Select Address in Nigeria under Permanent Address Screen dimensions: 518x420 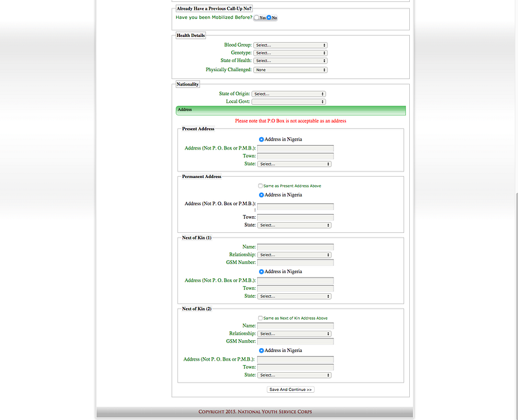pyautogui.click(x=262, y=195)
